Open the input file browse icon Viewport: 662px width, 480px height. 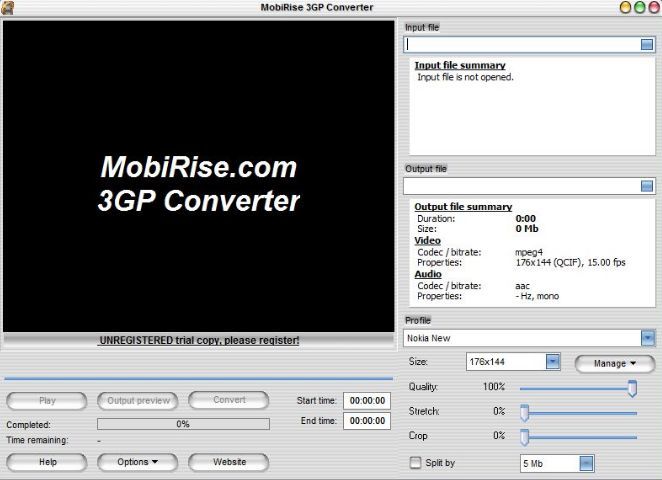click(647, 45)
